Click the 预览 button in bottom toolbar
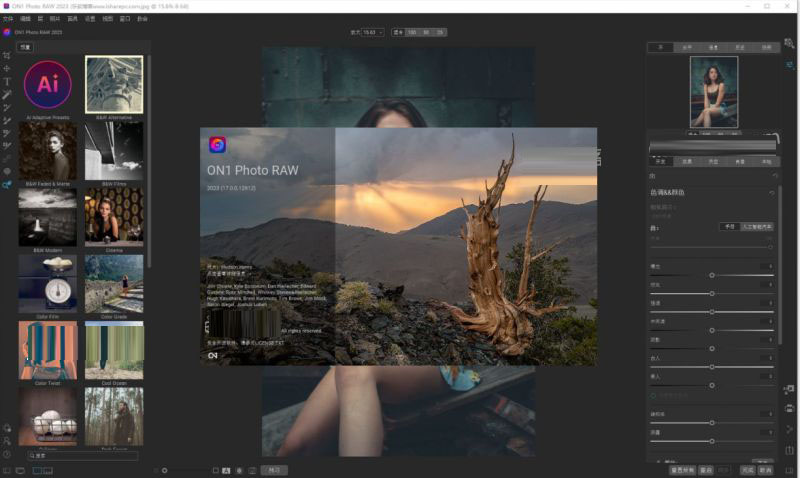 pos(274,470)
